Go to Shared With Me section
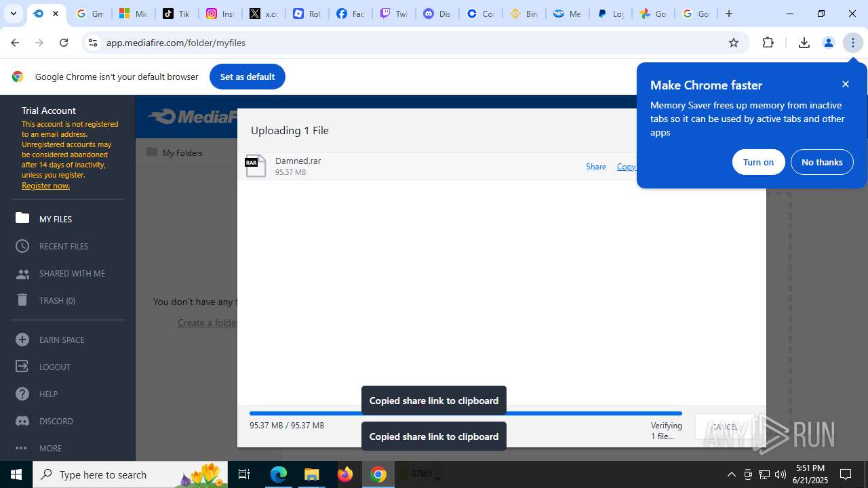This screenshot has width=868, height=488. coord(60,273)
